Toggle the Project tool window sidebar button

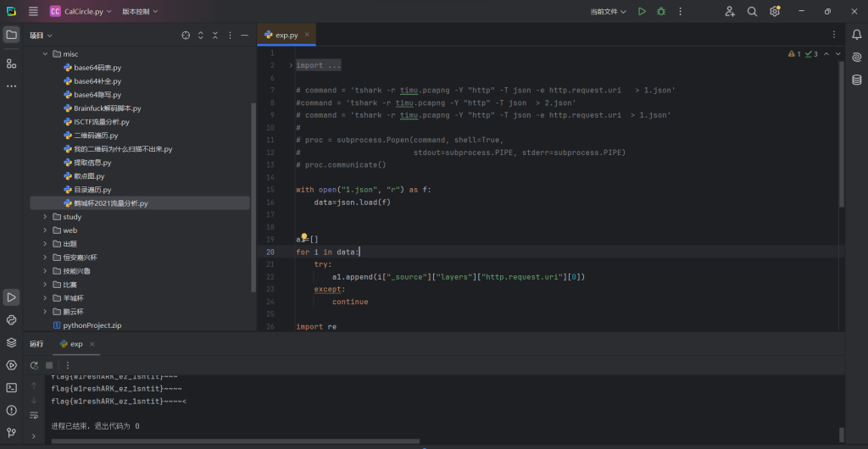coord(11,35)
